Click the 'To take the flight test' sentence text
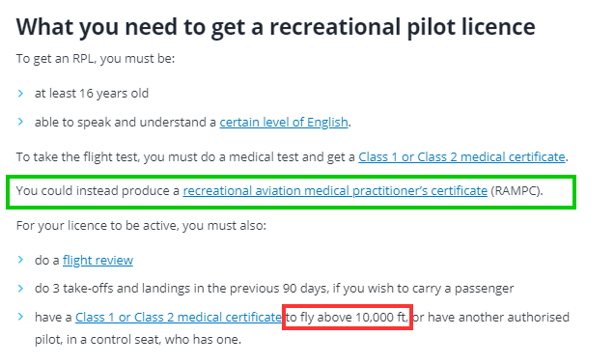This screenshot has height=364, width=614. (x=186, y=157)
